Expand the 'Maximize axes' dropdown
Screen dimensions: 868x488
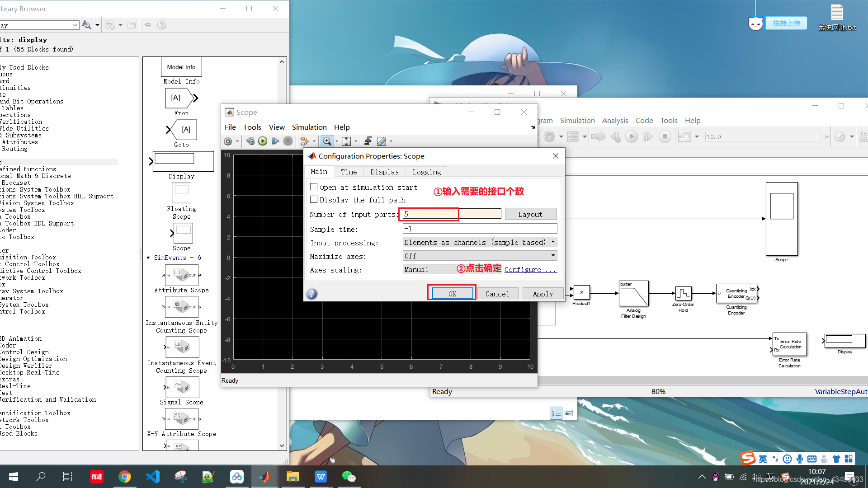click(x=552, y=256)
